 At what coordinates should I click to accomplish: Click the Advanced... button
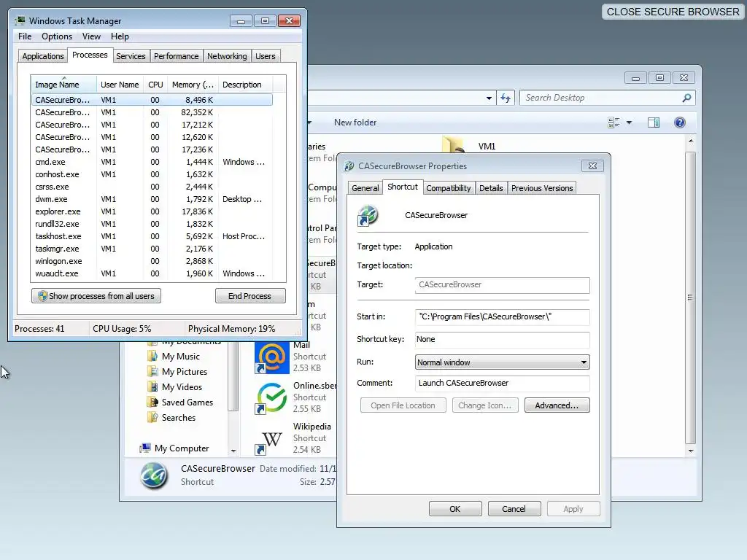[557, 405]
